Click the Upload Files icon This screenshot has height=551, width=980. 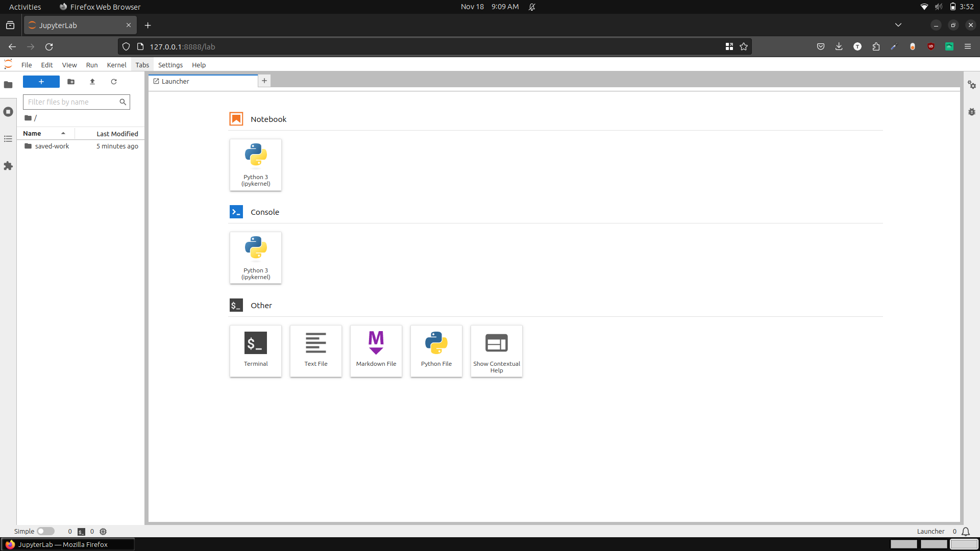click(x=92, y=82)
